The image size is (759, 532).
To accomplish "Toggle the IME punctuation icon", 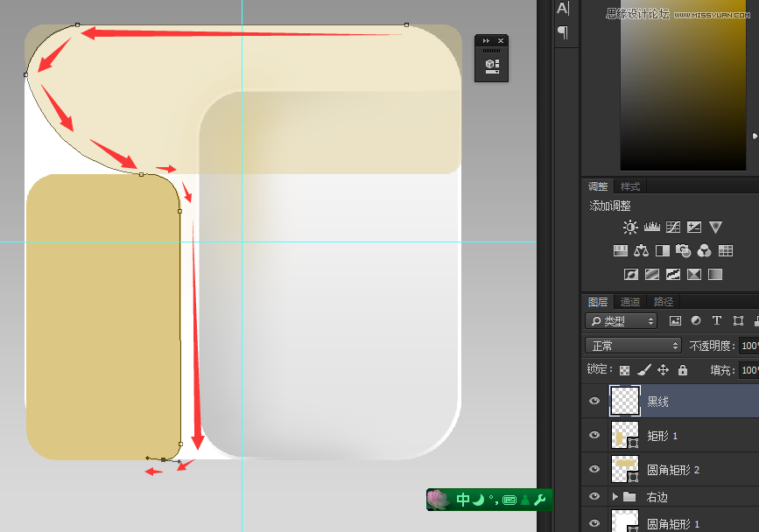I will pyautogui.click(x=494, y=500).
